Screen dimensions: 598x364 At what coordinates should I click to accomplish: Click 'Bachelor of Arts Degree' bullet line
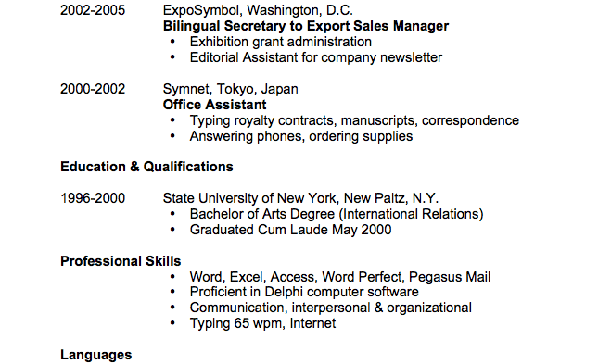click(x=337, y=214)
